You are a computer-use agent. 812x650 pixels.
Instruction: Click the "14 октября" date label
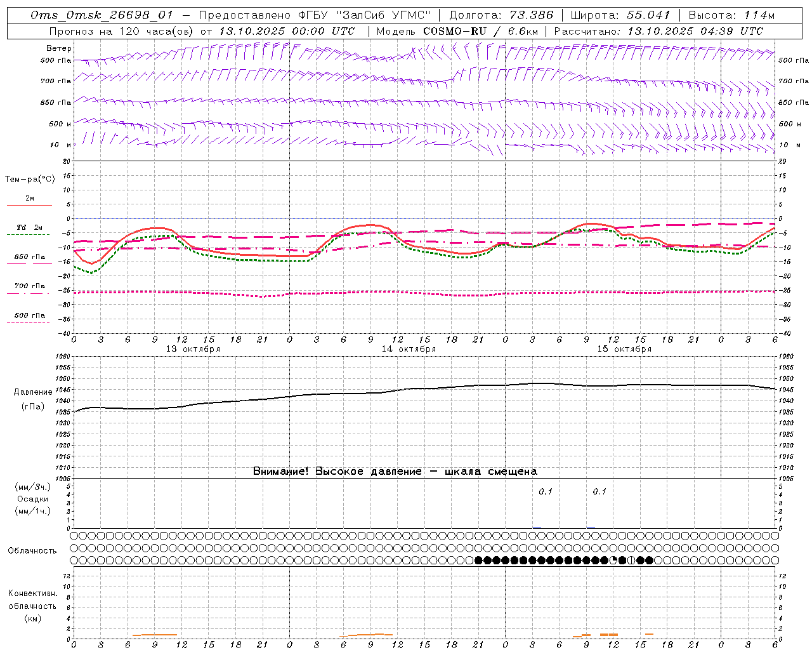(x=409, y=349)
